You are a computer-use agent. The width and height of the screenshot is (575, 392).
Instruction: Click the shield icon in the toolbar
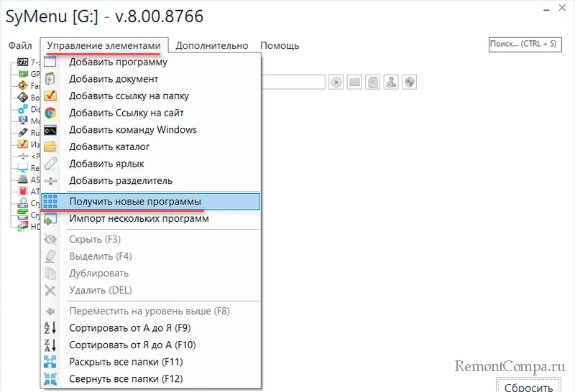[x=409, y=82]
